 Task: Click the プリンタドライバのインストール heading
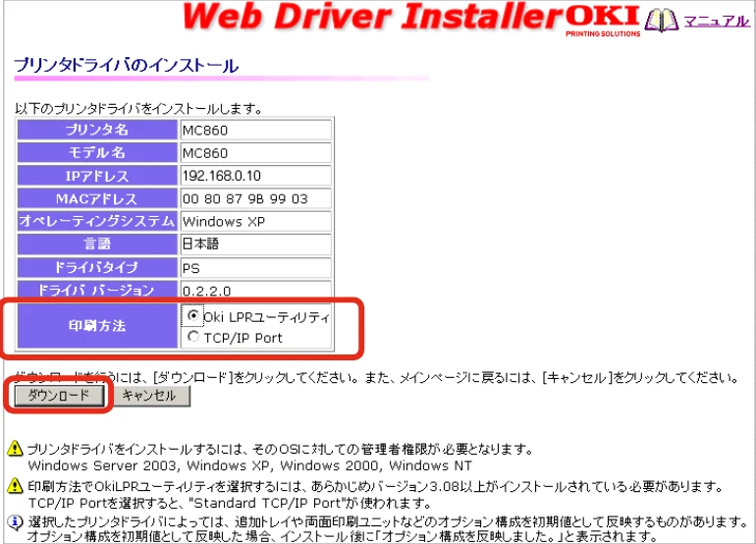tap(127, 66)
